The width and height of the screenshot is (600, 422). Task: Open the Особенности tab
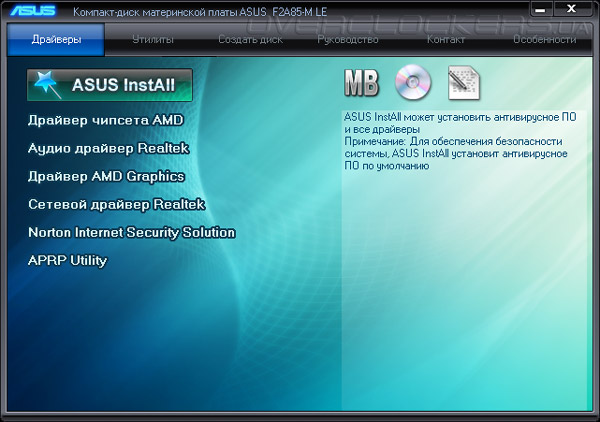pyautogui.click(x=545, y=39)
